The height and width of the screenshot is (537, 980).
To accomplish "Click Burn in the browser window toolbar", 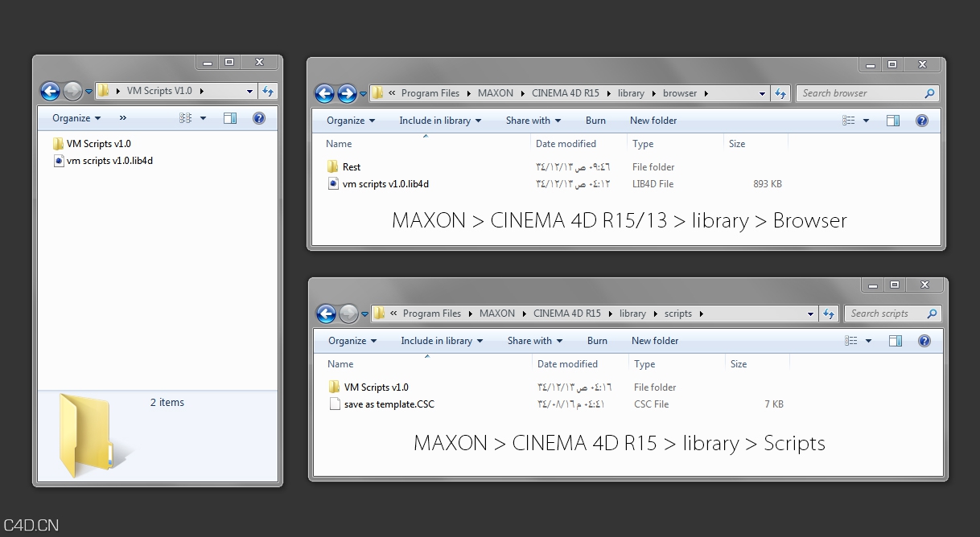I will (595, 121).
